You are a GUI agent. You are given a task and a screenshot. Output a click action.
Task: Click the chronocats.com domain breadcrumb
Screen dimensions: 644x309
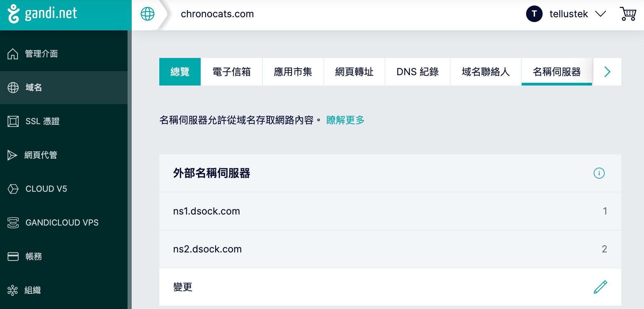217,14
